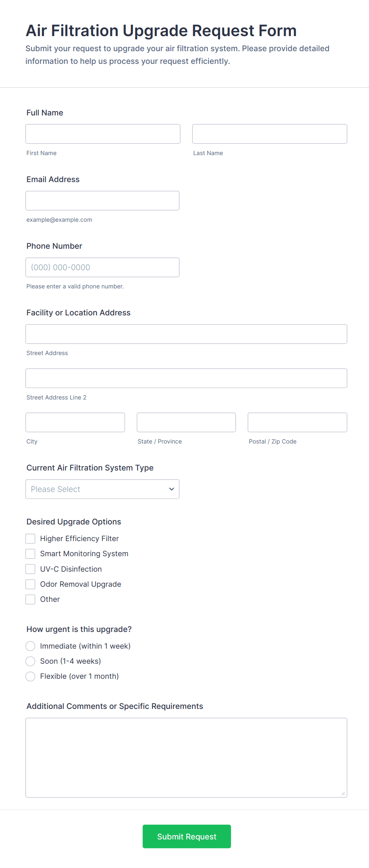Screen dimensions: 369x868
Task: Enable the Smart Monitoring System checkbox
Action: [x=31, y=554]
